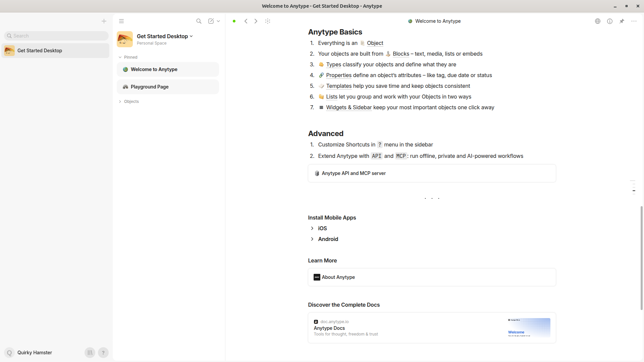Click the table of contents marker lines
Viewport: 644px width, 362px height.
[x=633, y=187]
